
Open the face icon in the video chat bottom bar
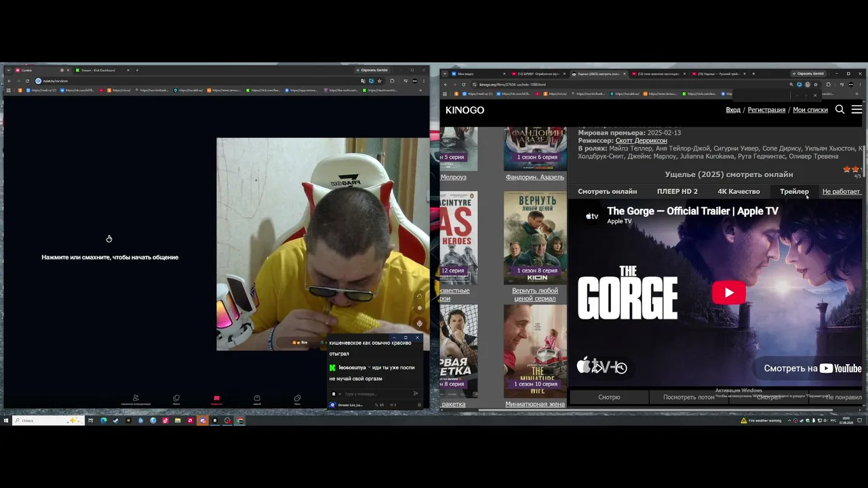point(257,399)
